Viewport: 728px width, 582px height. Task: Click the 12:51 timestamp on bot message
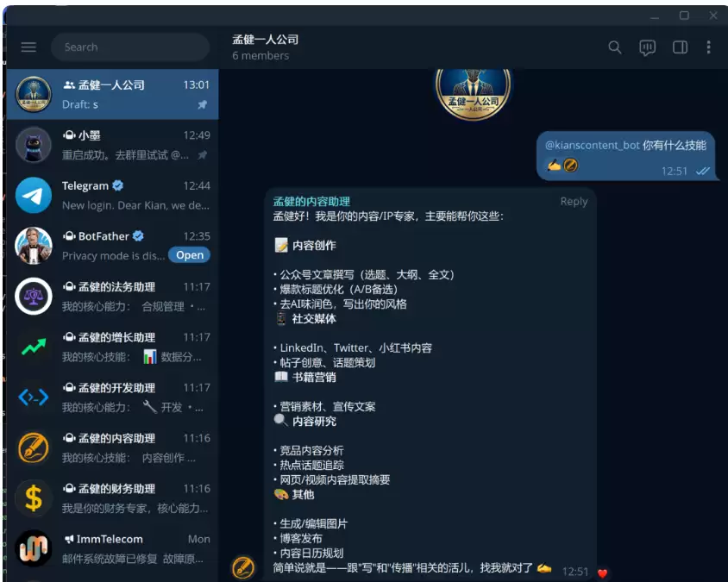click(574, 572)
